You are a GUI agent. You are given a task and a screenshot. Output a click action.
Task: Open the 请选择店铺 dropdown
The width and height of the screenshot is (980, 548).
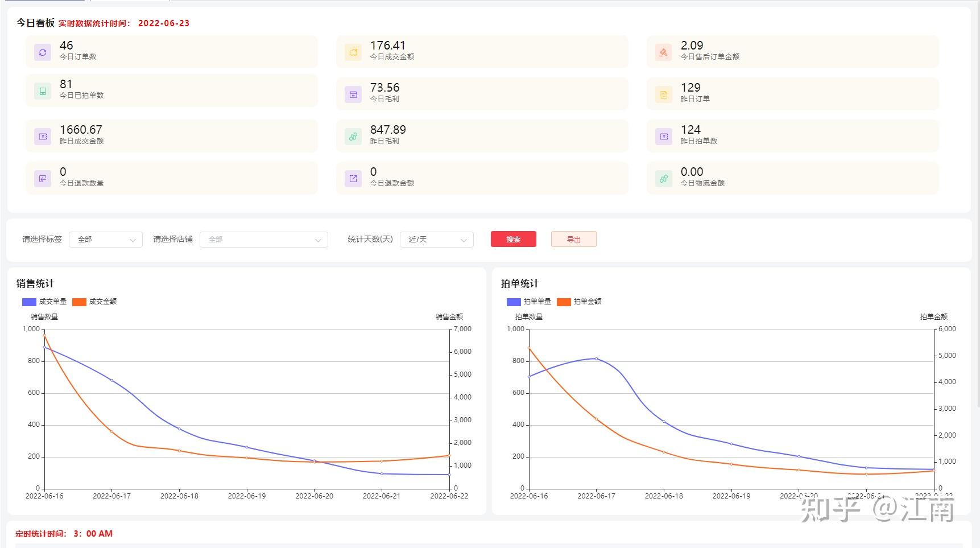[264, 240]
